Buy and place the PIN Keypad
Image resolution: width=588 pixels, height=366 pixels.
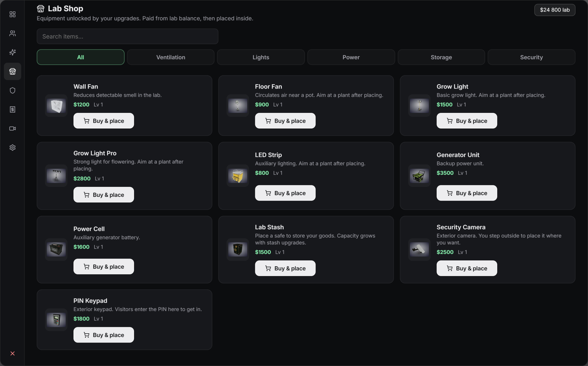103,335
